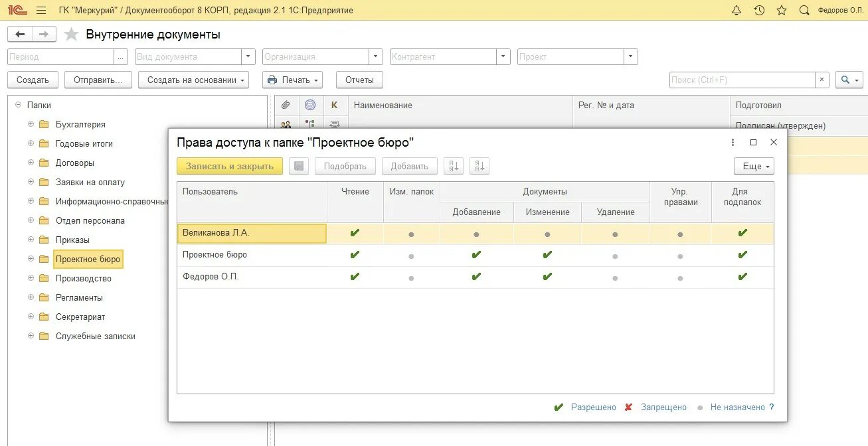Open Федоров О.П. user profile in title bar
868x446 pixels.
pyautogui.click(x=841, y=11)
